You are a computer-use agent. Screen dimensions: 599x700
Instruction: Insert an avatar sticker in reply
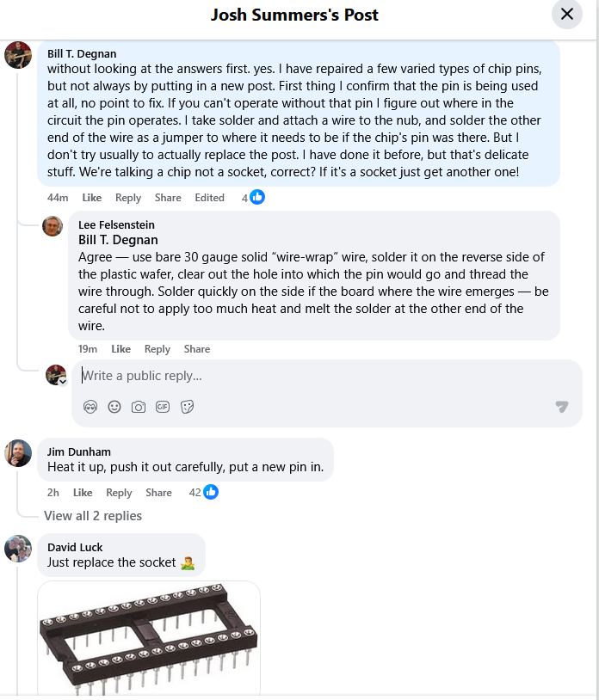point(90,407)
